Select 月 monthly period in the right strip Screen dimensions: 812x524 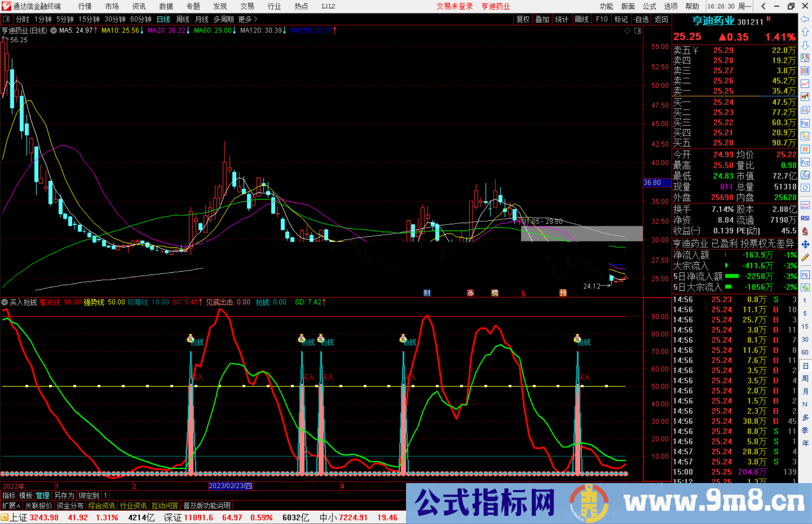tap(805, 391)
